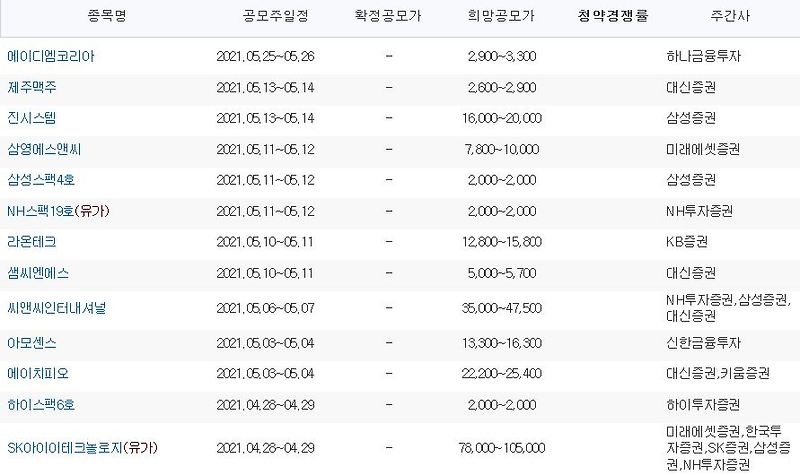Select the 삼성스팩4호 entry
The height and width of the screenshot is (475, 800).
click(x=44, y=180)
